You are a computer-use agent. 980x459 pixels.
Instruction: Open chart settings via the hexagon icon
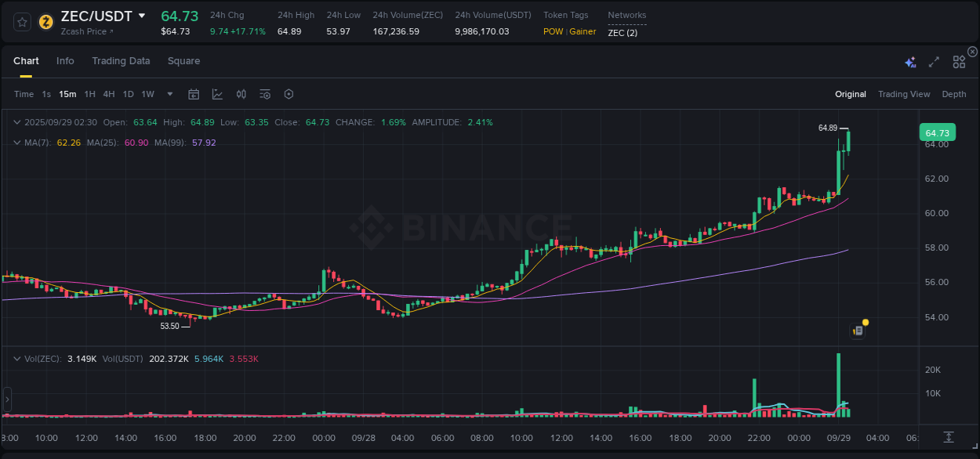[289, 94]
